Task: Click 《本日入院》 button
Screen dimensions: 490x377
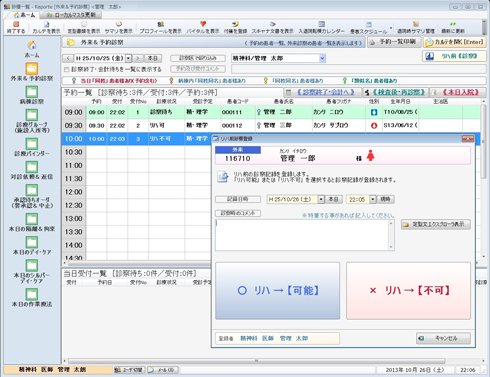Action: (x=457, y=92)
